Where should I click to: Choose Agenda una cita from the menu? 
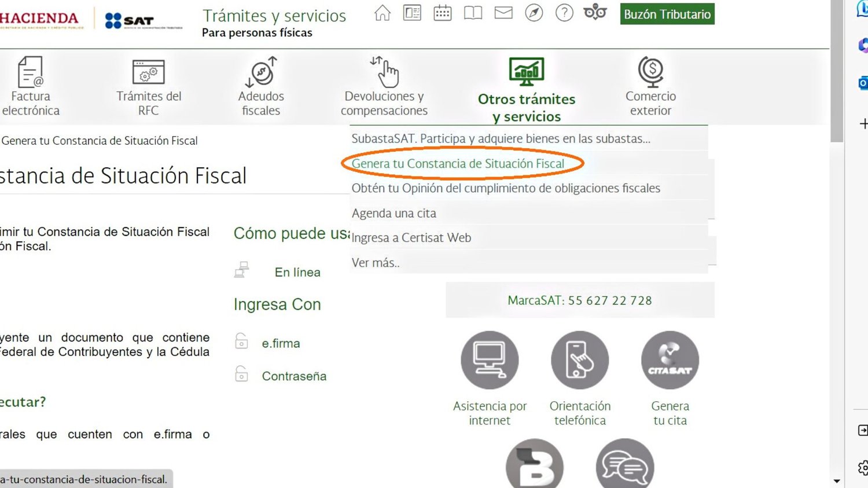click(395, 212)
